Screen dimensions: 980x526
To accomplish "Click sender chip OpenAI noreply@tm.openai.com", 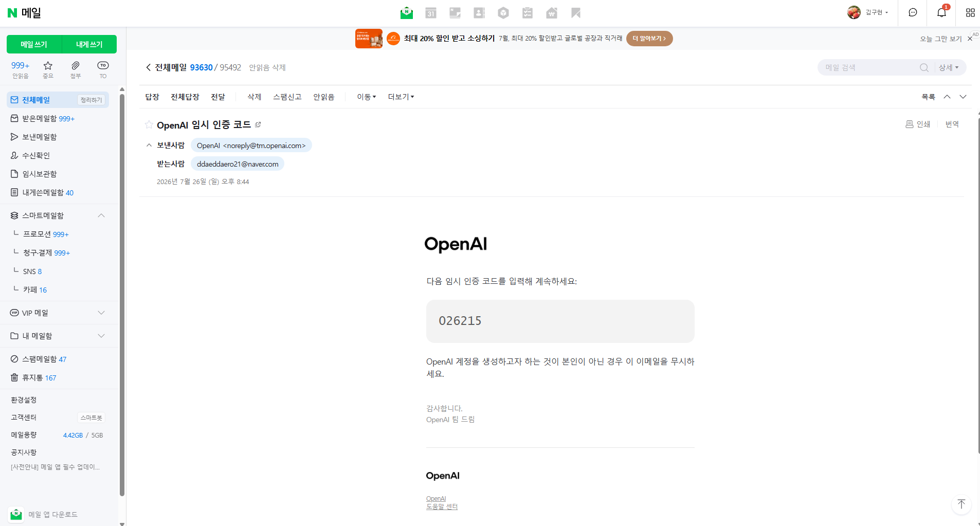I will coord(251,146).
